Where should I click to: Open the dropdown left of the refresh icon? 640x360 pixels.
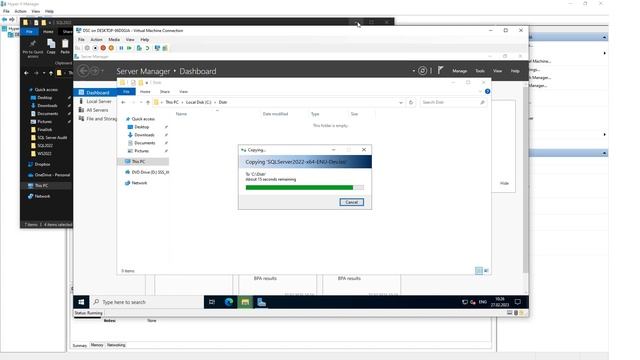[x=413, y=71]
